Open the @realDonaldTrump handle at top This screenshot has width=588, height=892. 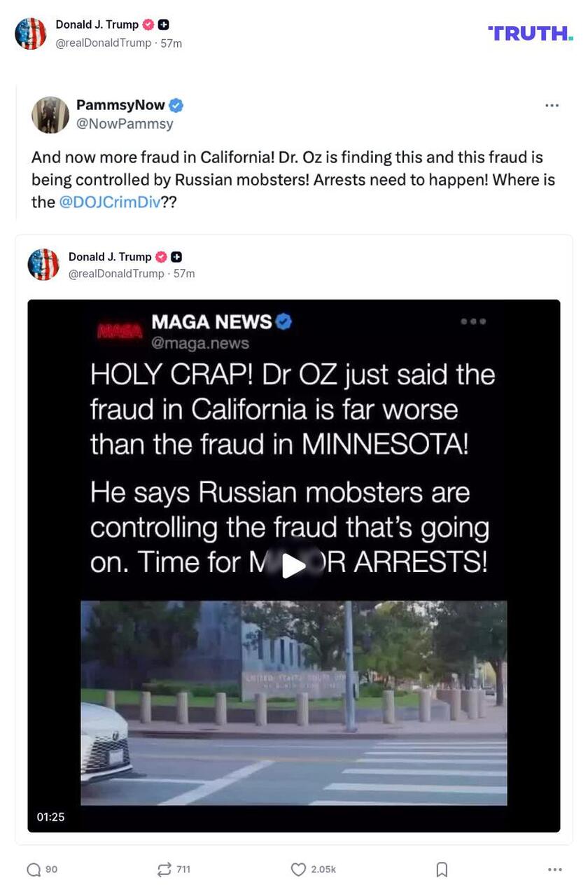pyautogui.click(x=103, y=43)
